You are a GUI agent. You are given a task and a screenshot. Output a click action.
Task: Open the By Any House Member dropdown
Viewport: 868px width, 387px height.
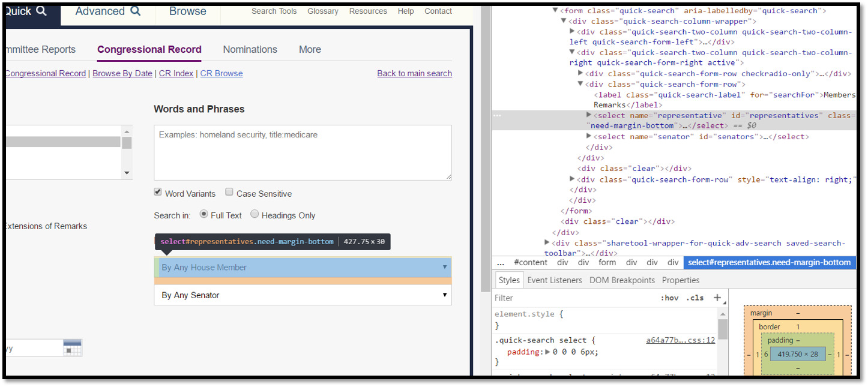[x=303, y=268]
